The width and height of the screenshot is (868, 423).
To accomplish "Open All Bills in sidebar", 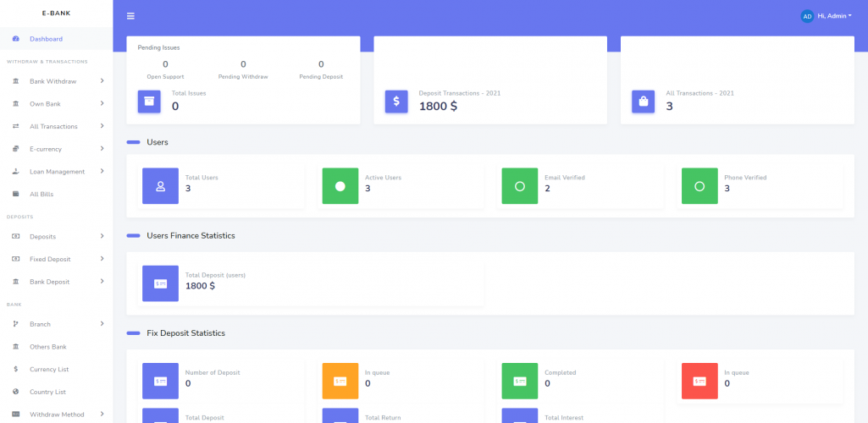I will 41,194.
